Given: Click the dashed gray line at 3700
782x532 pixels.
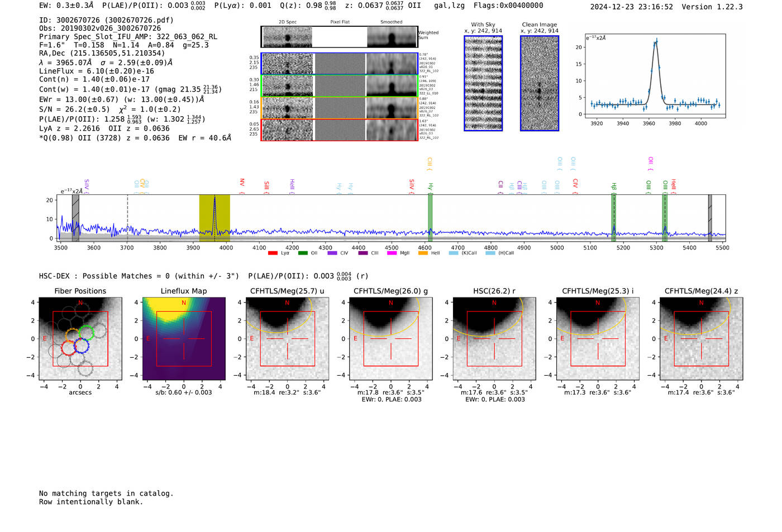Looking at the screenshot, I should (x=127, y=218).
